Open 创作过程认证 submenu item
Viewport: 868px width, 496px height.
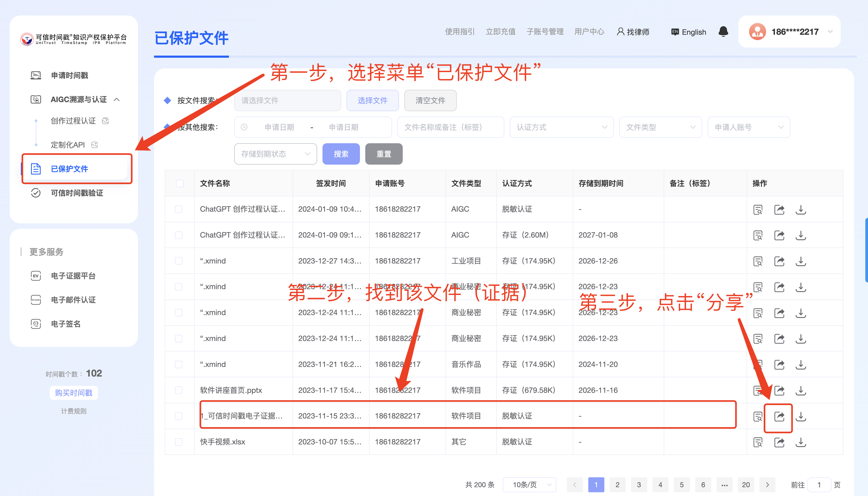click(x=73, y=121)
